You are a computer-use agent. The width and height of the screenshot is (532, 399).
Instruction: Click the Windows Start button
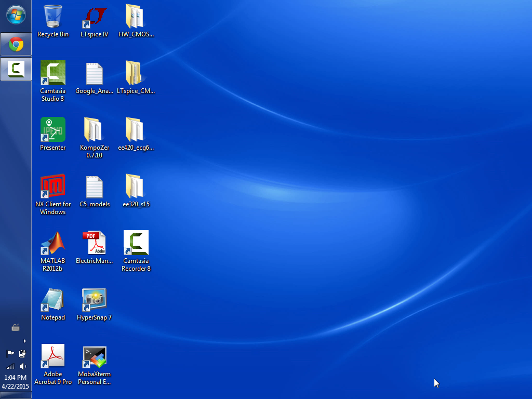[16, 15]
